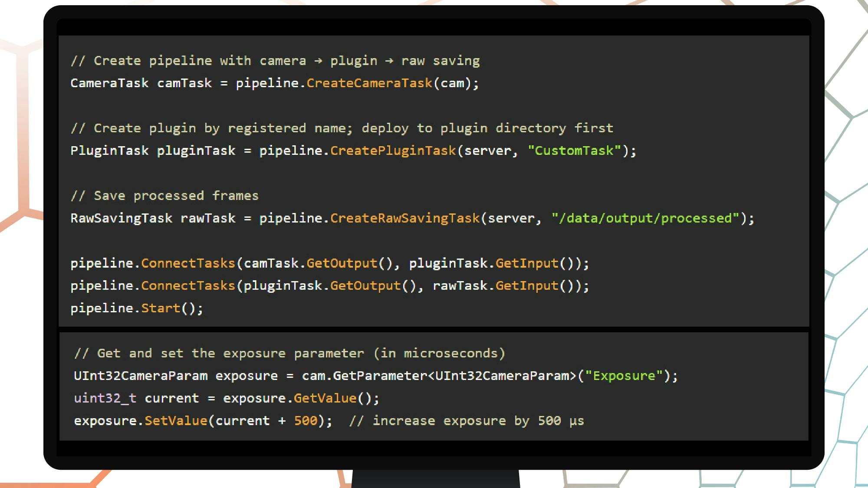
Task: Click the "Get and set the exposure" comment
Action: (289, 354)
